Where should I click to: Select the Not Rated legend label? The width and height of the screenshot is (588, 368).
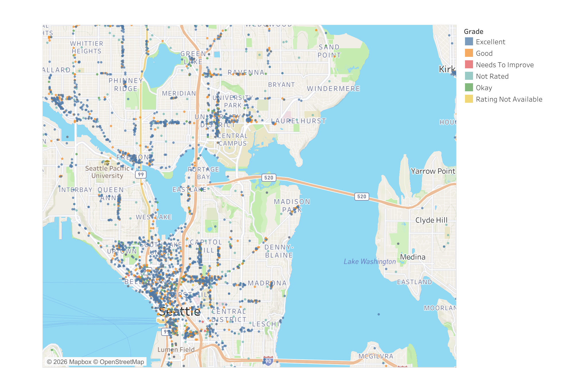point(492,76)
